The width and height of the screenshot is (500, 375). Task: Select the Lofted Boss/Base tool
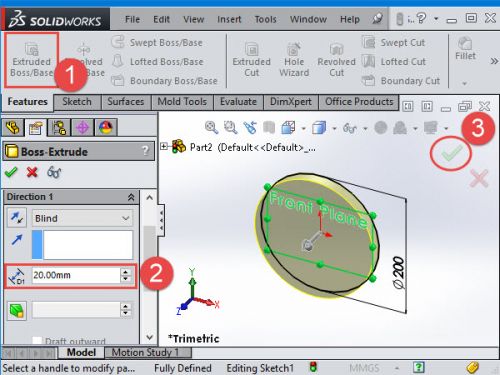pyautogui.click(x=157, y=62)
